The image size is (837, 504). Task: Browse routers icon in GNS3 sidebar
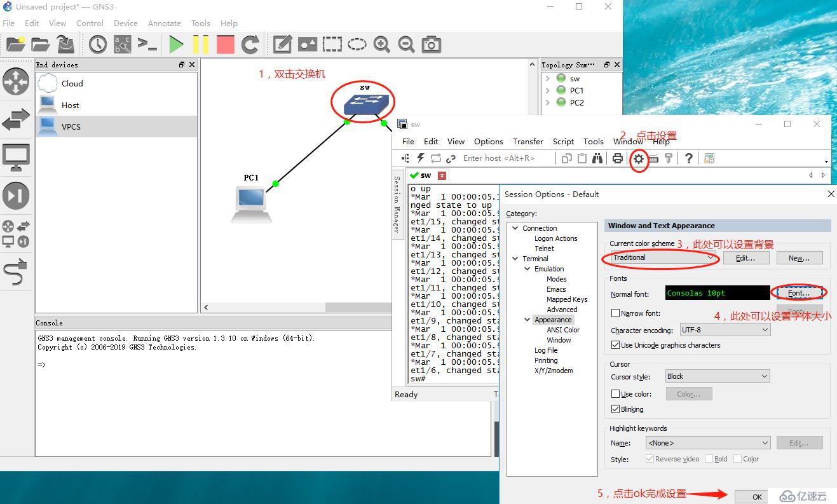(16, 81)
